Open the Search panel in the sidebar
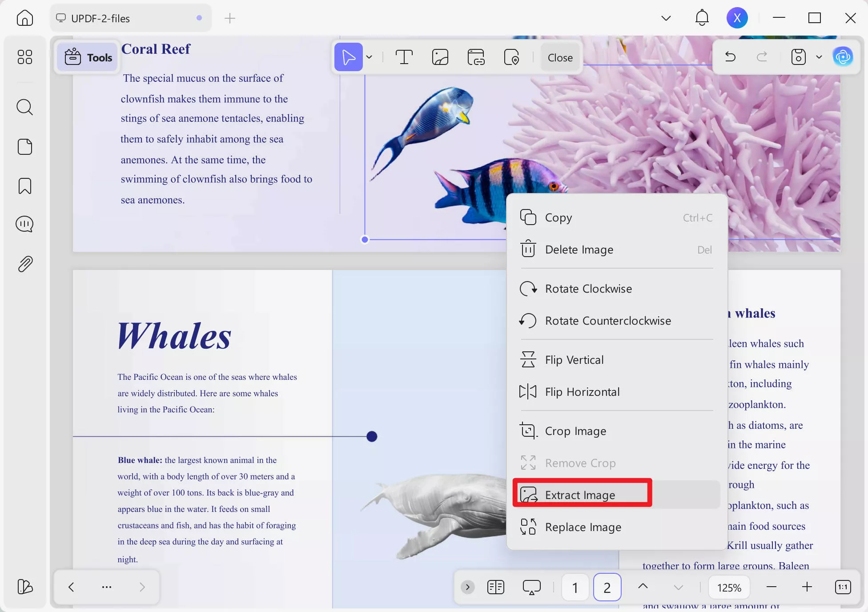The image size is (868, 612). coord(25,107)
